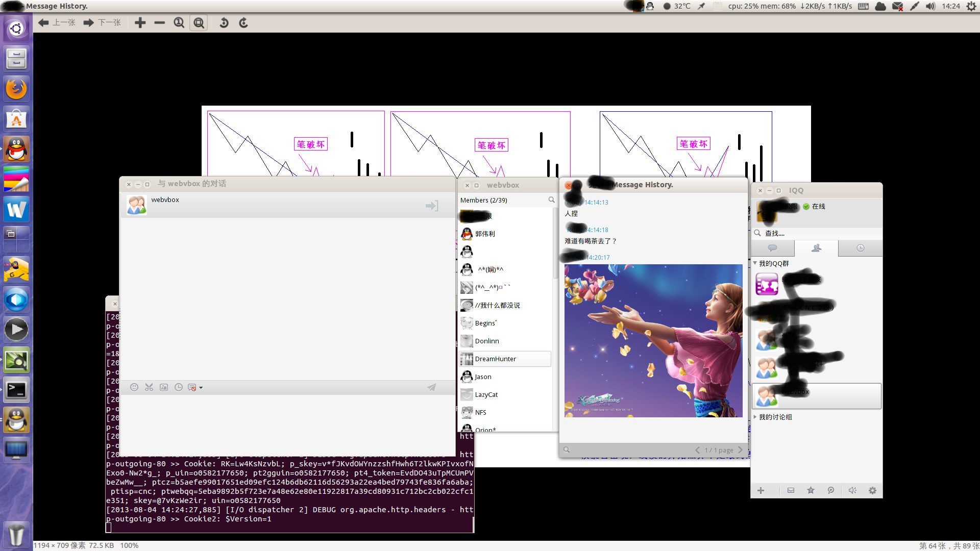Open mail envelope icon in IQQ footer
The image size is (980, 551).
pyautogui.click(x=791, y=490)
